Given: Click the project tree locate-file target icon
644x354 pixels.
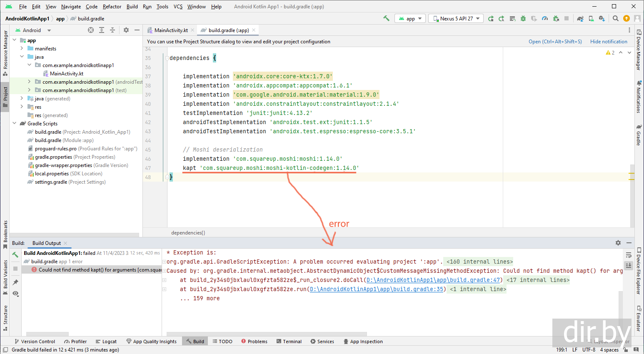Looking at the screenshot, I should pyautogui.click(x=91, y=30).
